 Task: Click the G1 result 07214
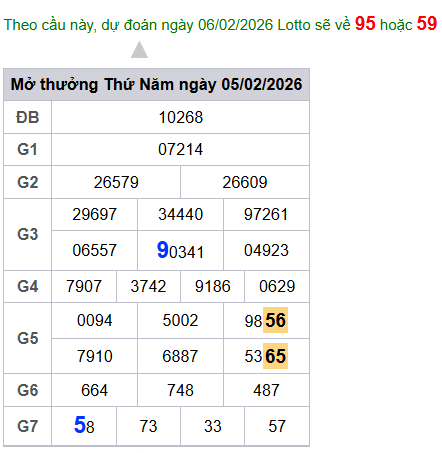(x=181, y=149)
